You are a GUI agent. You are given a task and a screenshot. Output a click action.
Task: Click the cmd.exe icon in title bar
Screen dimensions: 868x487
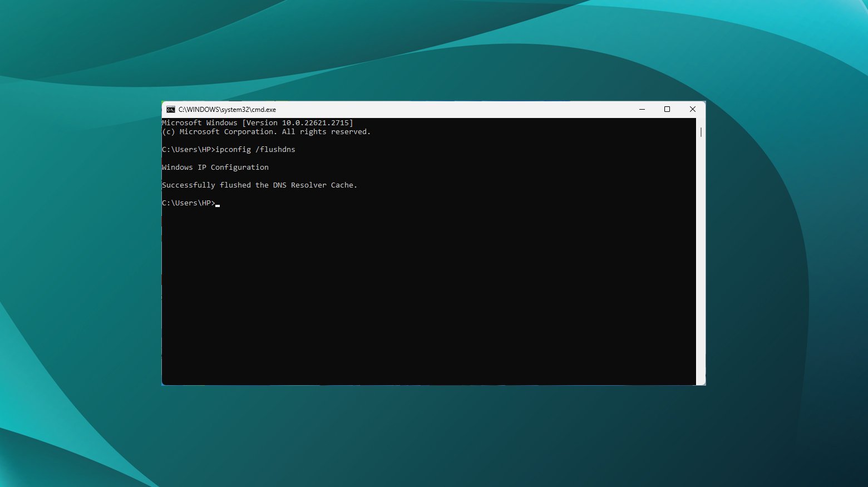(171, 110)
